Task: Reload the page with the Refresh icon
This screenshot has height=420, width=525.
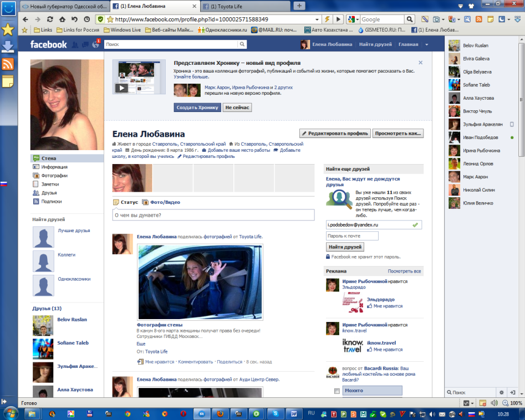Action: tap(50, 19)
